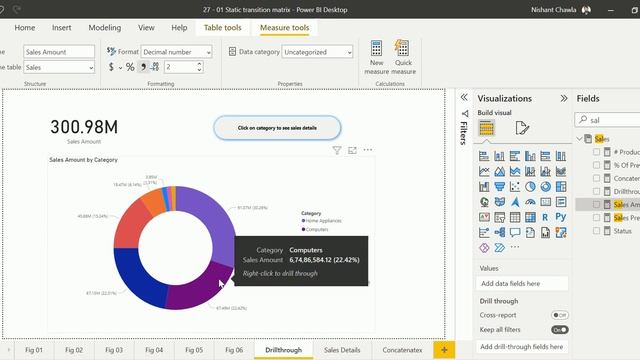Tick the # Produc... field checkbox
Viewport: 640px width, 360px height.
click(x=596, y=152)
